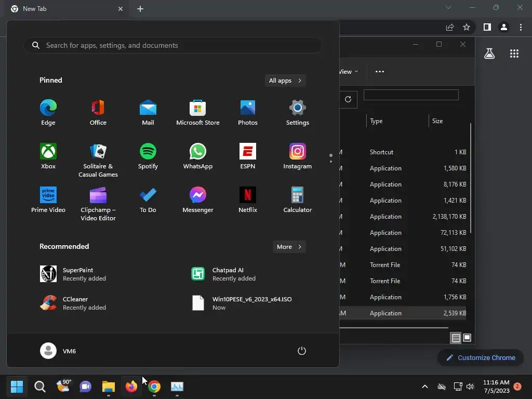Image resolution: width=532 pixels, height=399 pixels.
Task: Open taskbar Search
Action: (39, 387)
